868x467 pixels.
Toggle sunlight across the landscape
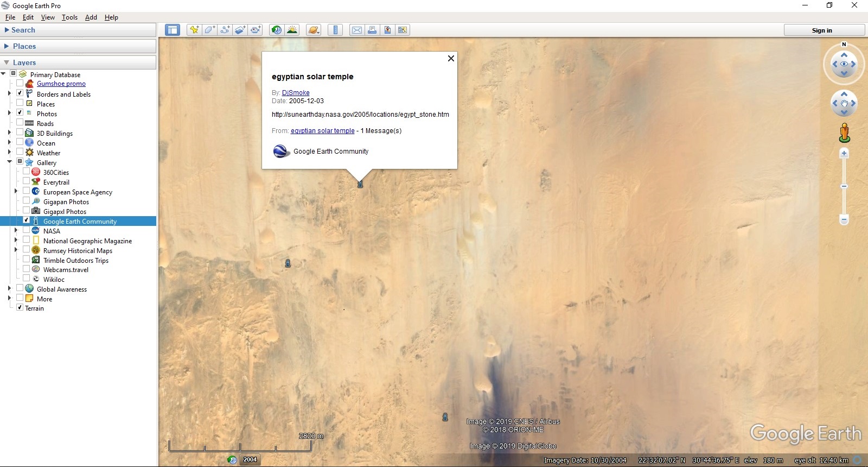point(292,30)
